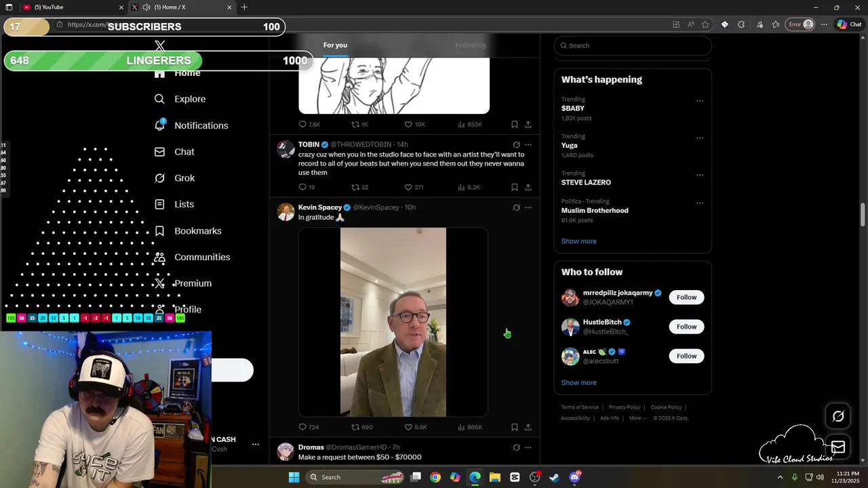Show more suggestions in Who to follow
868x488 pixels.
tap(578, 383)
